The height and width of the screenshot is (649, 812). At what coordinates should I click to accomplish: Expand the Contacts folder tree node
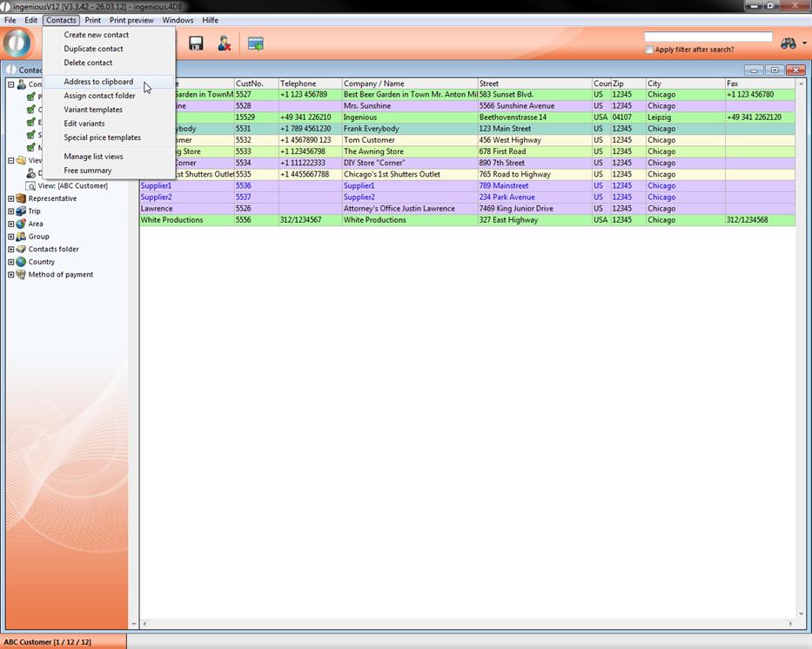click(11, 249)
